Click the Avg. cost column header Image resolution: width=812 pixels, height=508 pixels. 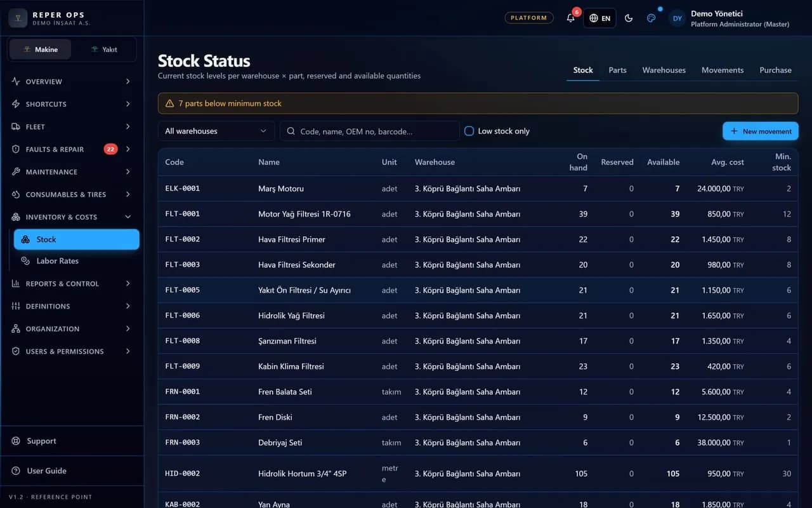(x=728, y=162)
